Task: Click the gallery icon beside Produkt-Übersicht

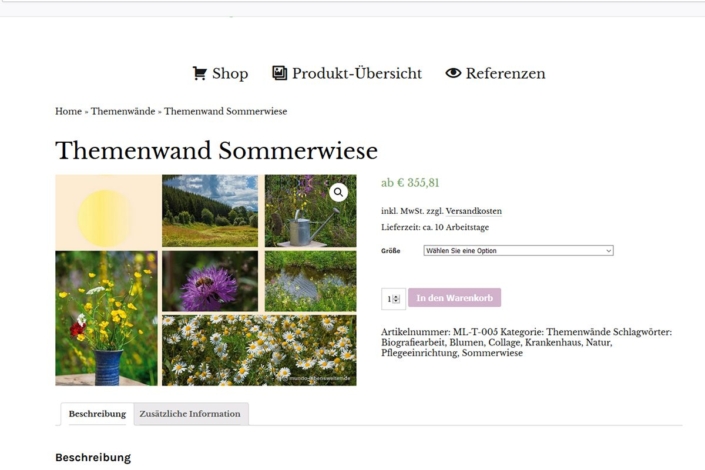Action: coord(279,73)
